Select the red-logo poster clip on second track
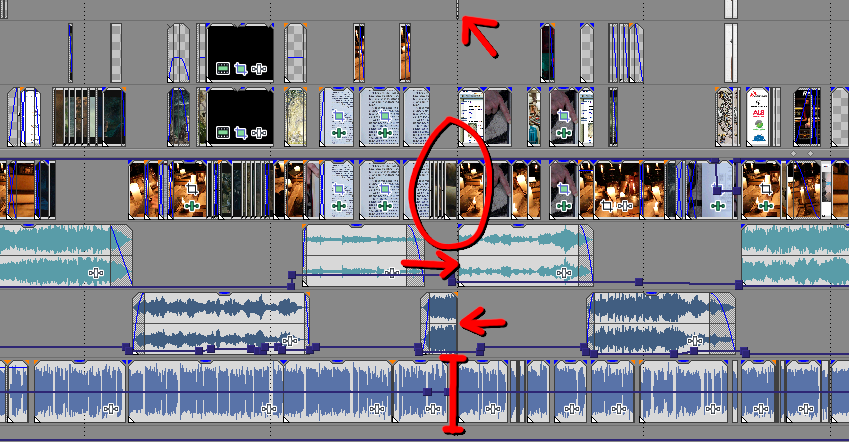The image size is (849, 442). click(757, 117)
